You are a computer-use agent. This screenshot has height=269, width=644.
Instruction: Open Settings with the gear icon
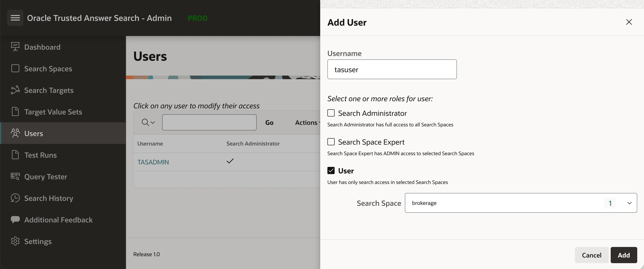click(x=15, y=241)
